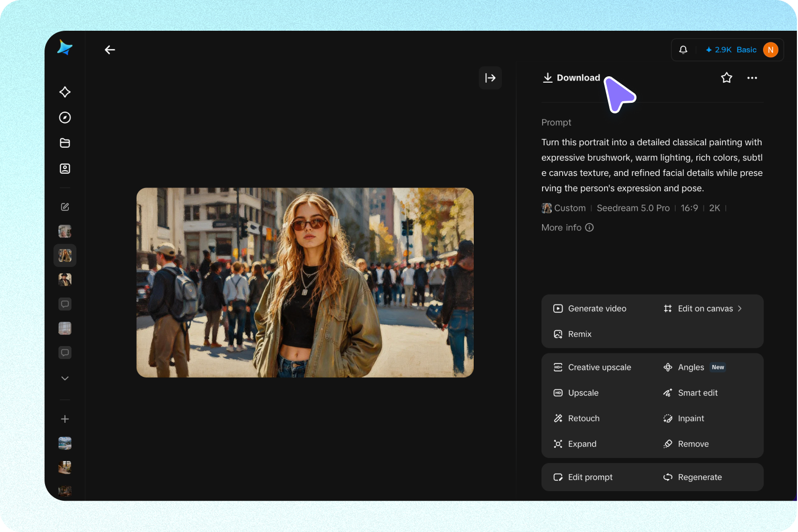Open the sparkle Create icon in the sidebar

pyautogui.click(x=65, y=92)
